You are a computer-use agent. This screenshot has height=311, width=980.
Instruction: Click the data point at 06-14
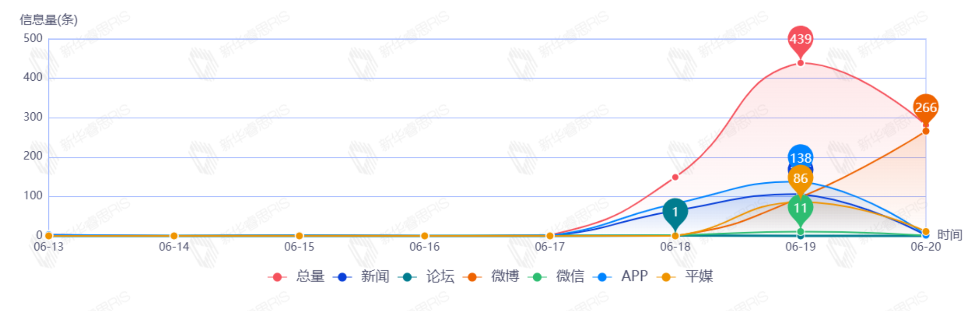click(174, 236)
